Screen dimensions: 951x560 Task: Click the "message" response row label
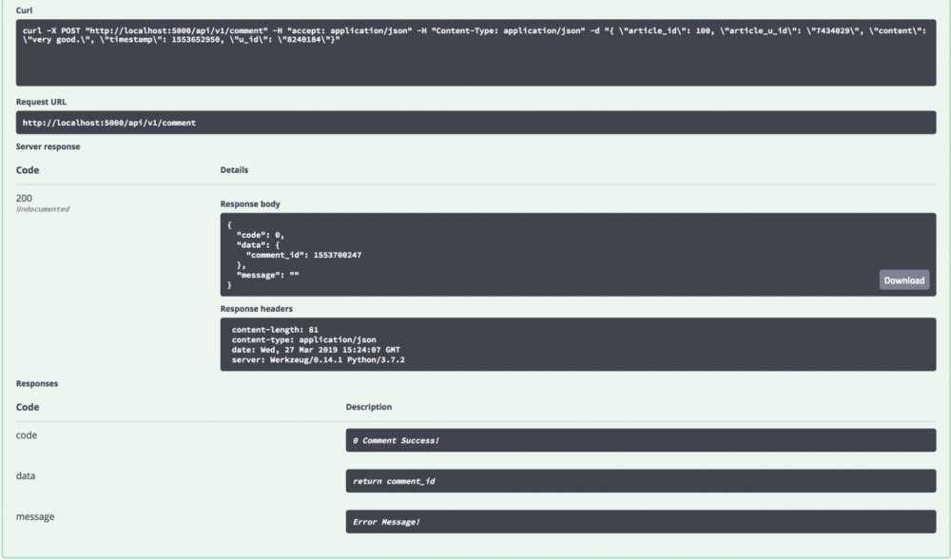tap(35, 516)
